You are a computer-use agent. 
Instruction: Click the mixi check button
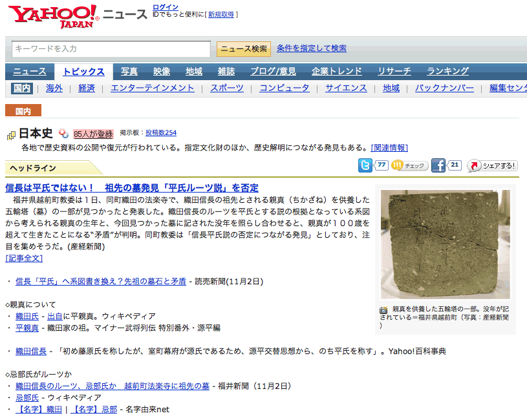pyautogui.click(x=410, y=165)
